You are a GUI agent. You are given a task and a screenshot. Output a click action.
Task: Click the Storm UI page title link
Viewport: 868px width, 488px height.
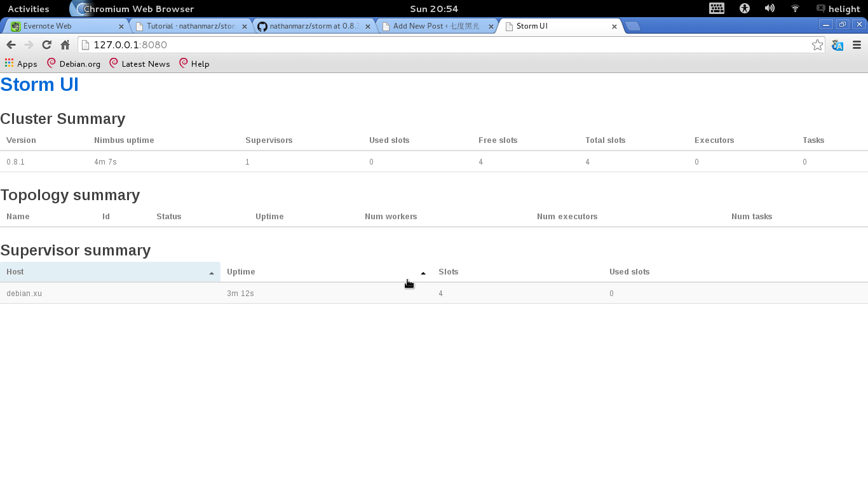[x=39, y=85]
